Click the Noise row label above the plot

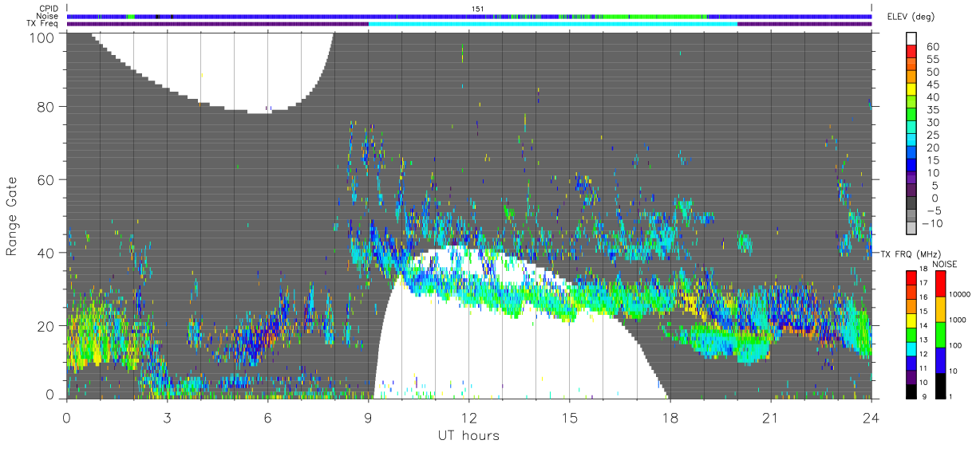coord(48,16)
